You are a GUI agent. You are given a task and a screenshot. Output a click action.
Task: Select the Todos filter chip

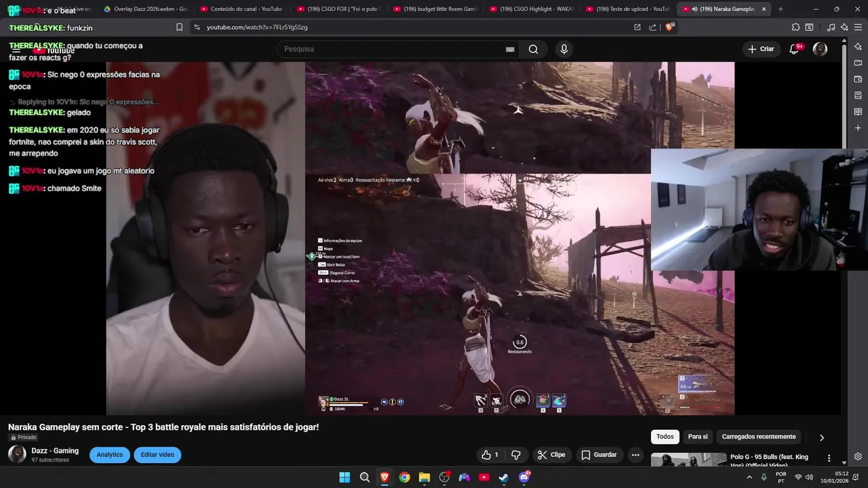click(665, 436)
